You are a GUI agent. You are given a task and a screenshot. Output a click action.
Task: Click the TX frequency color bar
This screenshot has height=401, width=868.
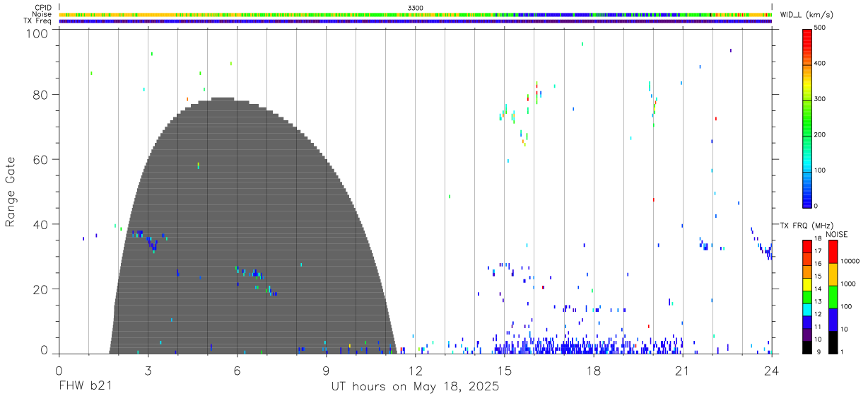coord(807,296)
